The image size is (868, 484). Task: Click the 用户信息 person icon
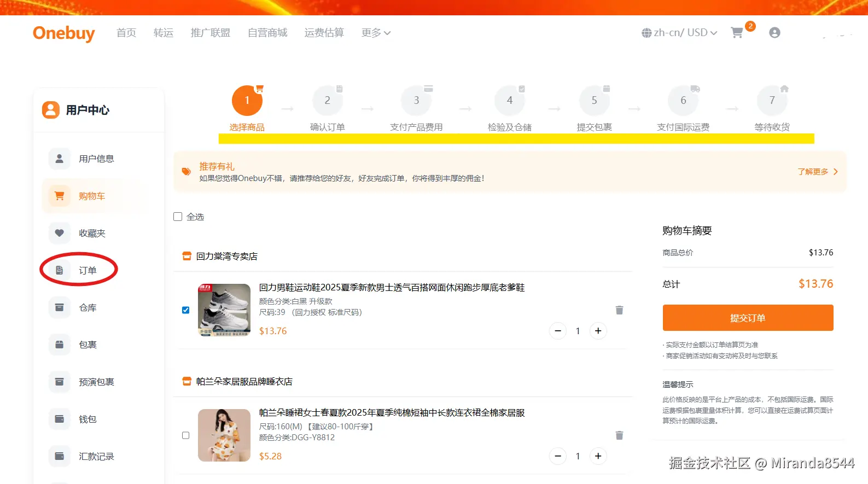click(60, 159)
